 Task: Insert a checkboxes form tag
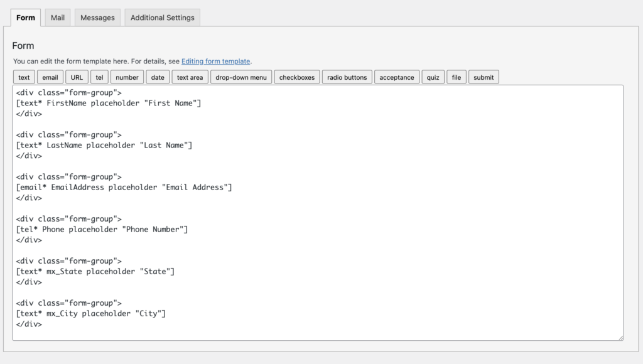point(295,77)
